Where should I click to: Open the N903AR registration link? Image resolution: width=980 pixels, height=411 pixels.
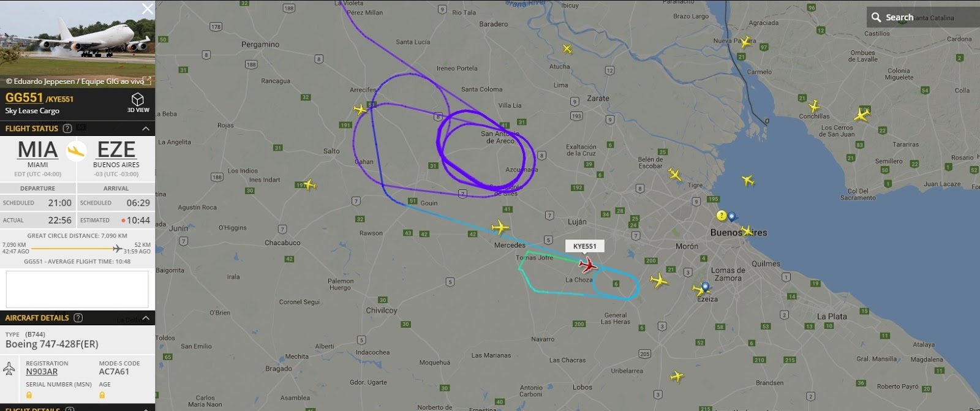tap(42, 372)
